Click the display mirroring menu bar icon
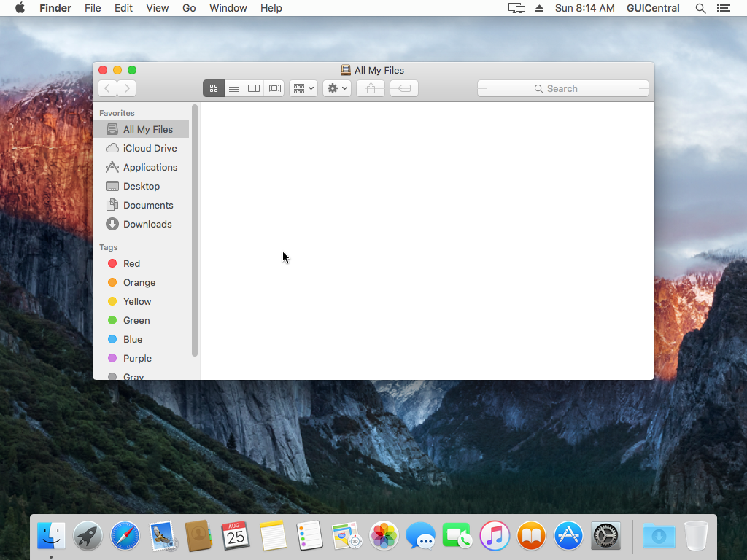Screen dimensions: 747x560 coord(516,8)
